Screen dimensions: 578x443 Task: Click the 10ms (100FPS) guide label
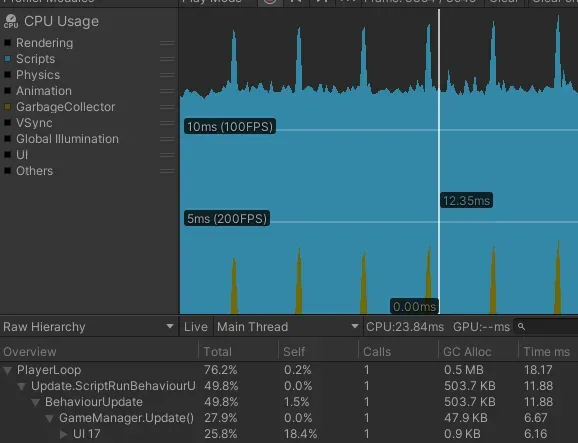click(230, 126)
